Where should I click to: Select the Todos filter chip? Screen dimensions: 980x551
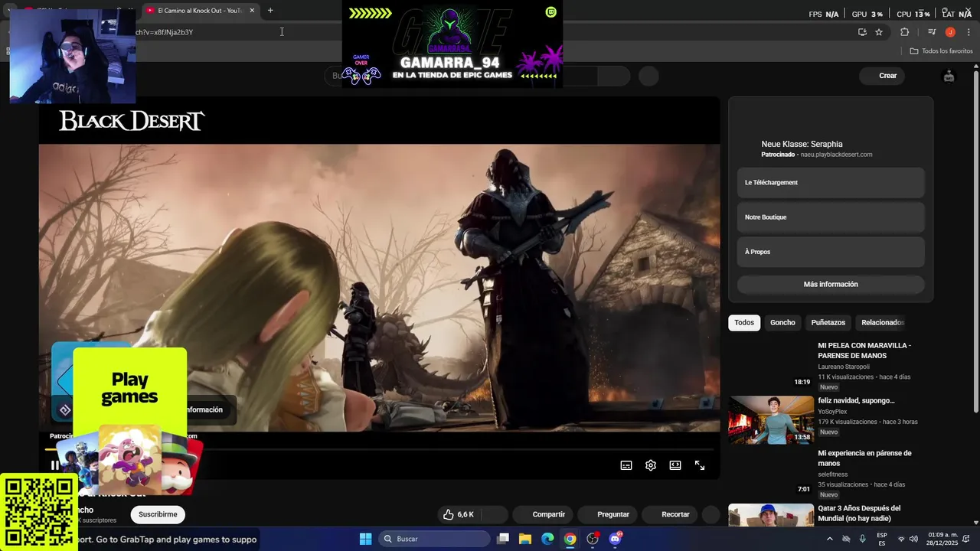click(744, 323)
